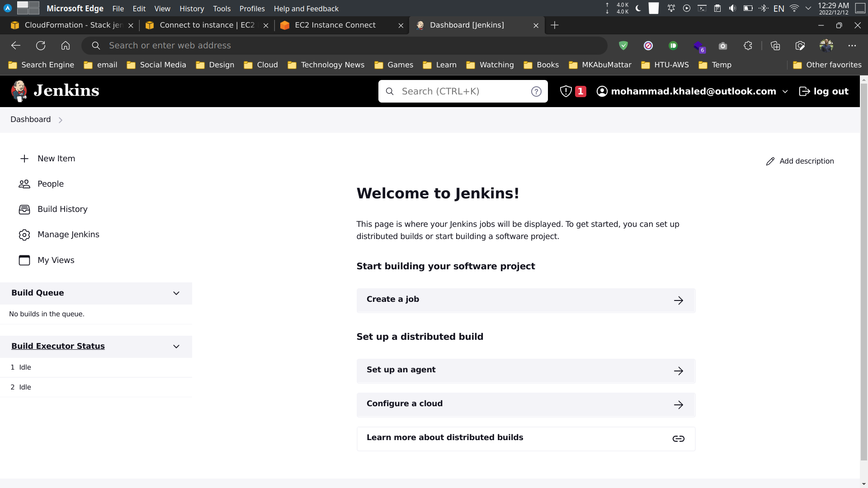868x488 pixels.
Task: Open the History menu in the menu bar
Action: pyautogui.click(x=191, y=9)
